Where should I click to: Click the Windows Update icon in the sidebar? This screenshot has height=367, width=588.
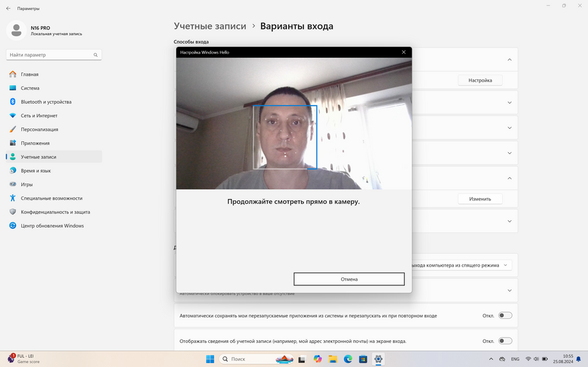point(13,226)
